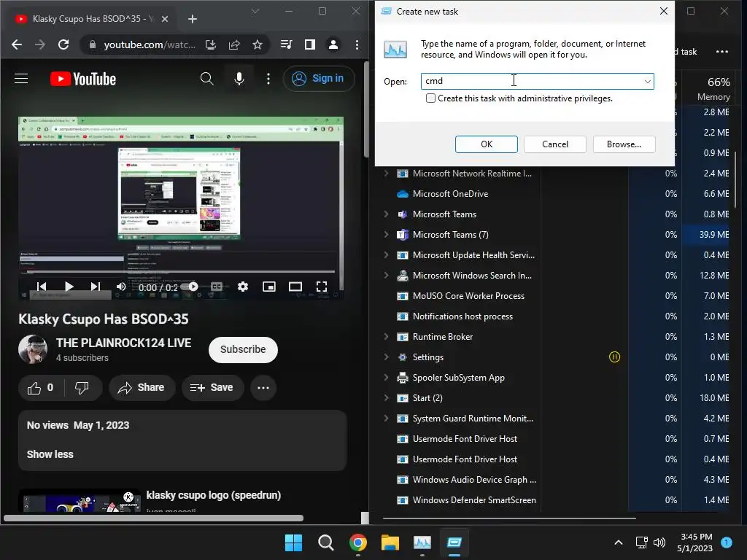Check create task with administrative privileges

click(430, 98)
